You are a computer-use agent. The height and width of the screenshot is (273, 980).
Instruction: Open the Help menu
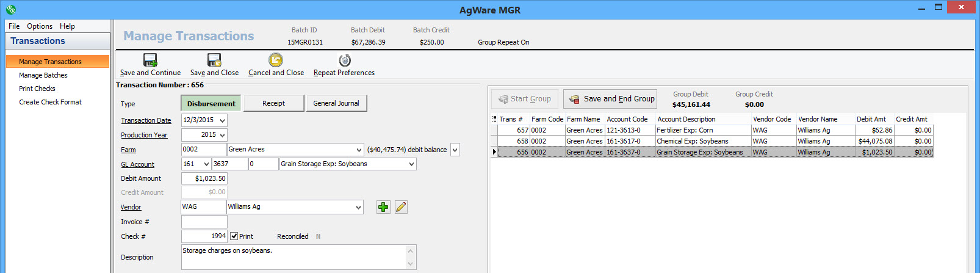click(67, 26)
